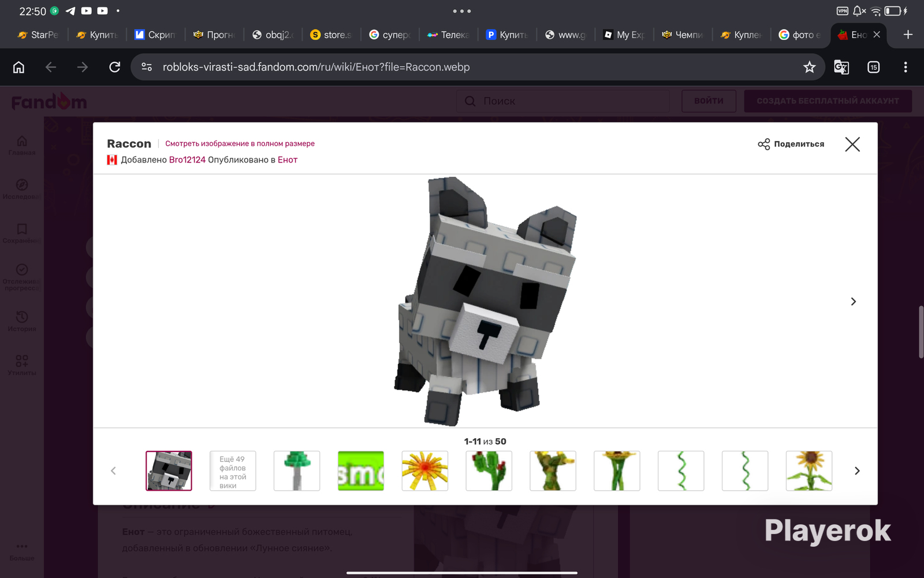
Task: Switch to the Куплен tab
Action: pyautogui.click(x=741, y=35)
